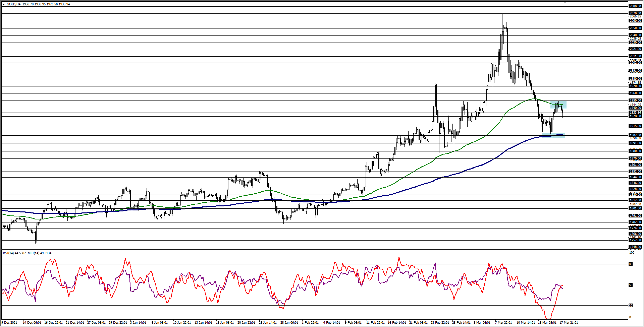Click the 1812.00 price level label

click(x=635, y=200)
